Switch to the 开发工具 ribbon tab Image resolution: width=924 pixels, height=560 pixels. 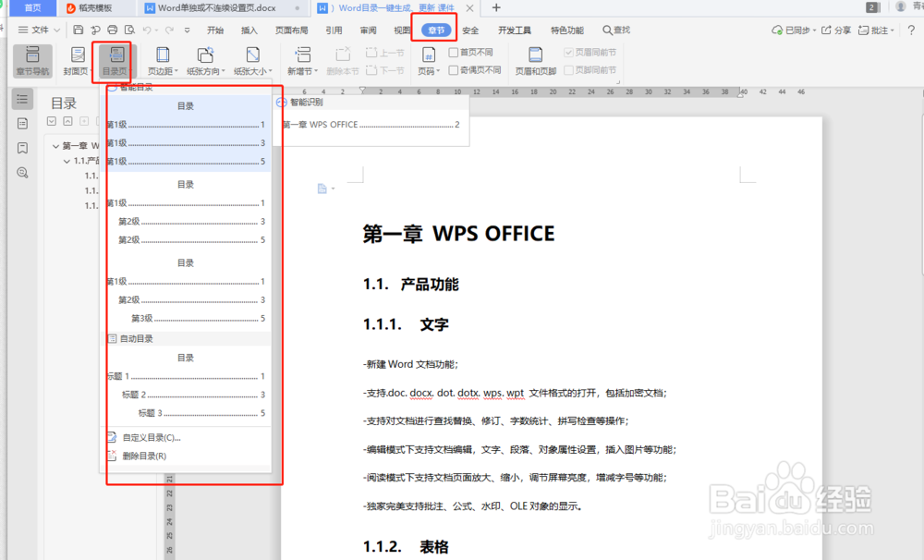(x=515, y=30)
